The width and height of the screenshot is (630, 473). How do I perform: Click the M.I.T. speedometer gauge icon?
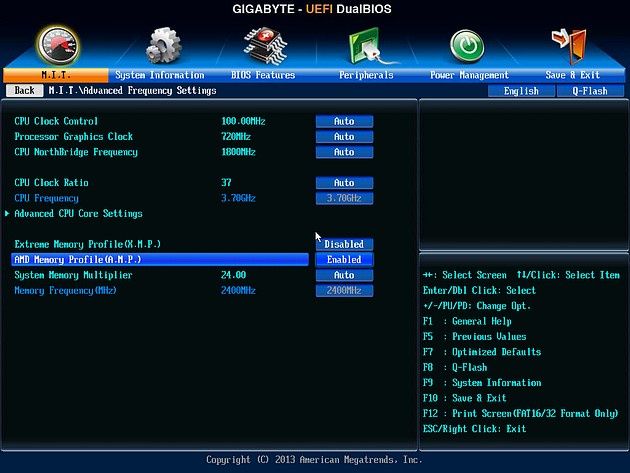point(57,45)
